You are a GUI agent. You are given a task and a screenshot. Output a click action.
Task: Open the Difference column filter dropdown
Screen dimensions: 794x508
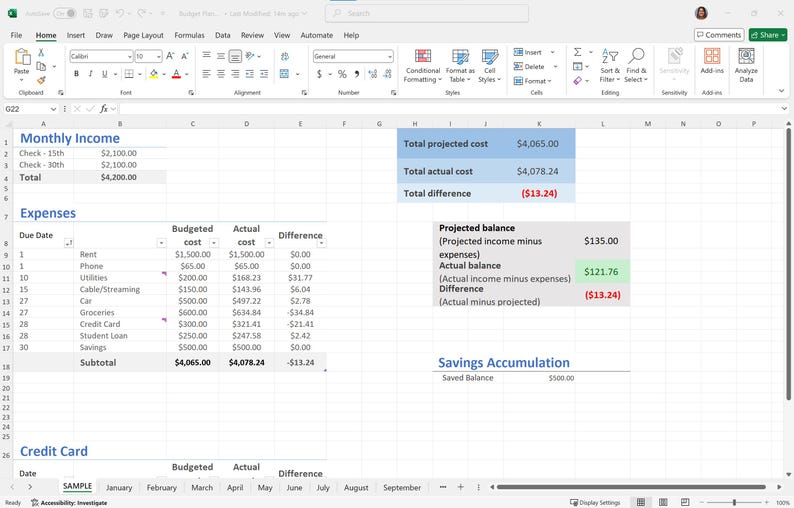click(x=322, y=243)
